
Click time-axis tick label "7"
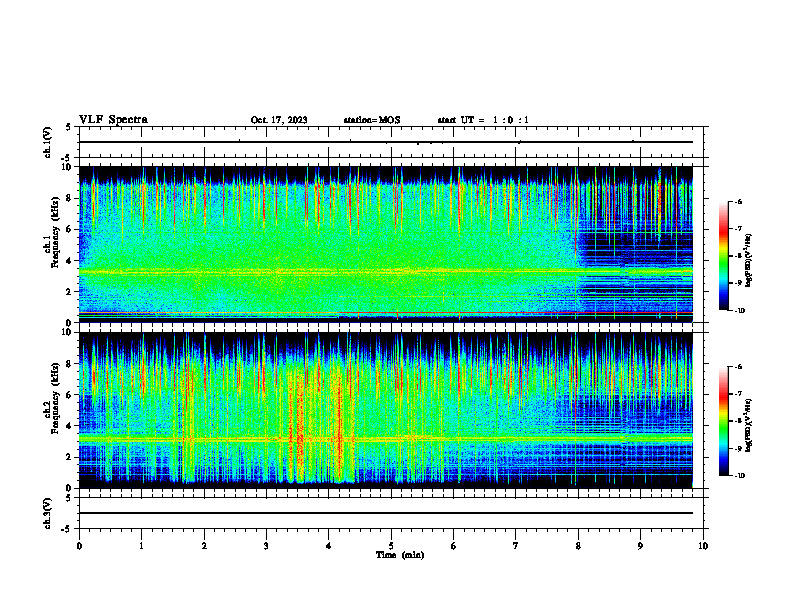tap(516, 546)
